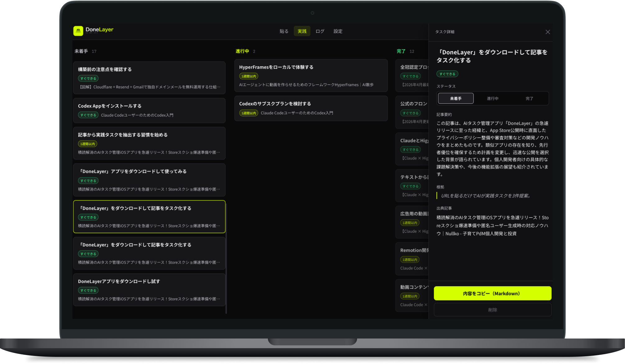Click すぐできる tag on Codex App card
Screen dimensions: 625x364
pos(88,115)
